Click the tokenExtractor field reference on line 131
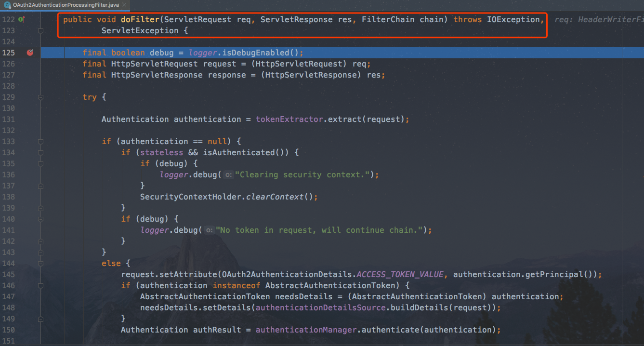Screen dimensions: 644x346 pos(289,119)
